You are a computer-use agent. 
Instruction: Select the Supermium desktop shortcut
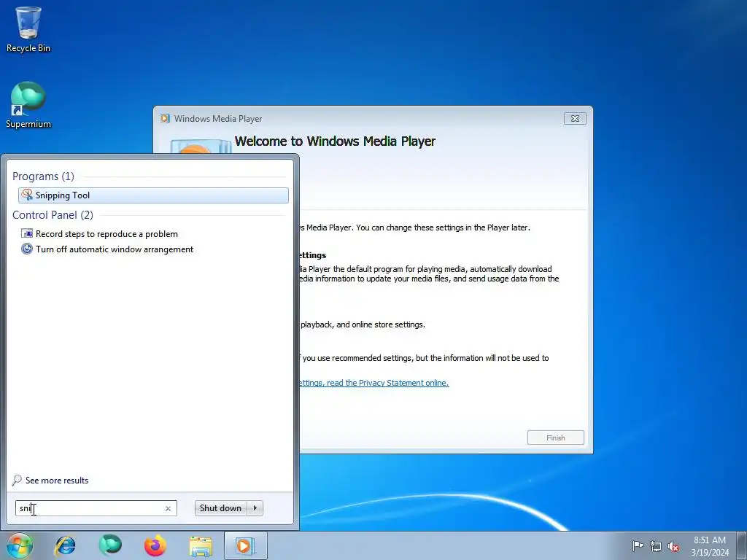click(x=28, y=105)
